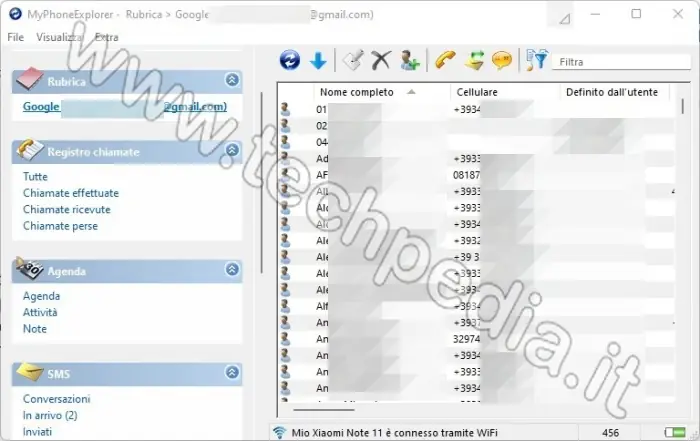Click the SMS envelope icon

coord(29,372)
